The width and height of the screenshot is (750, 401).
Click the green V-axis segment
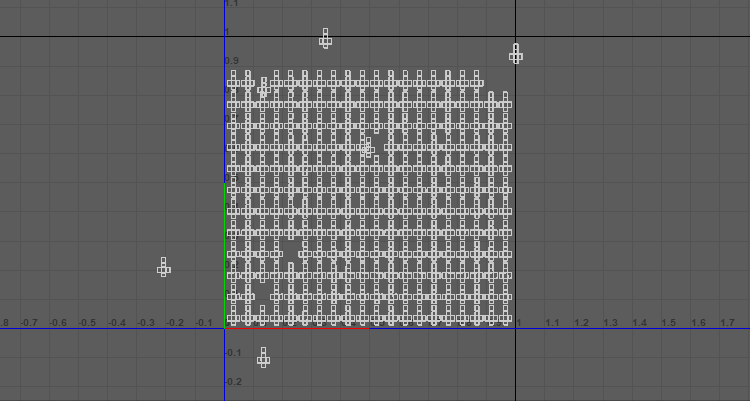(x=225, y=250)
